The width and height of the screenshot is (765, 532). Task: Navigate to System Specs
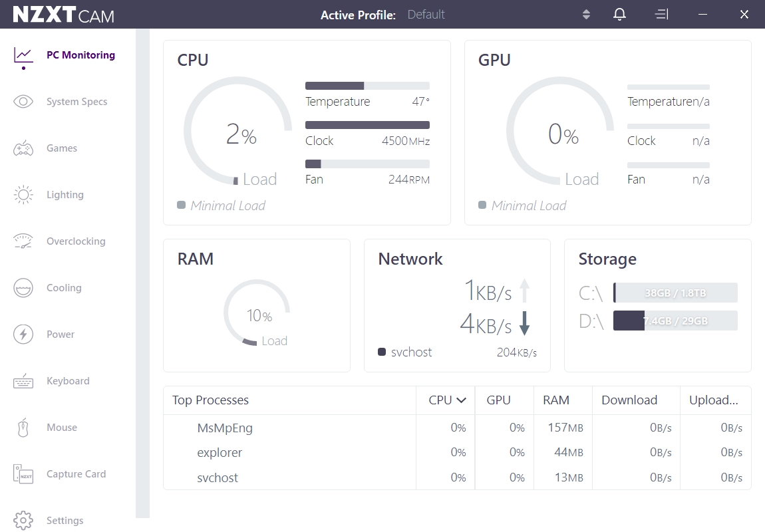[x=76, y=102]
